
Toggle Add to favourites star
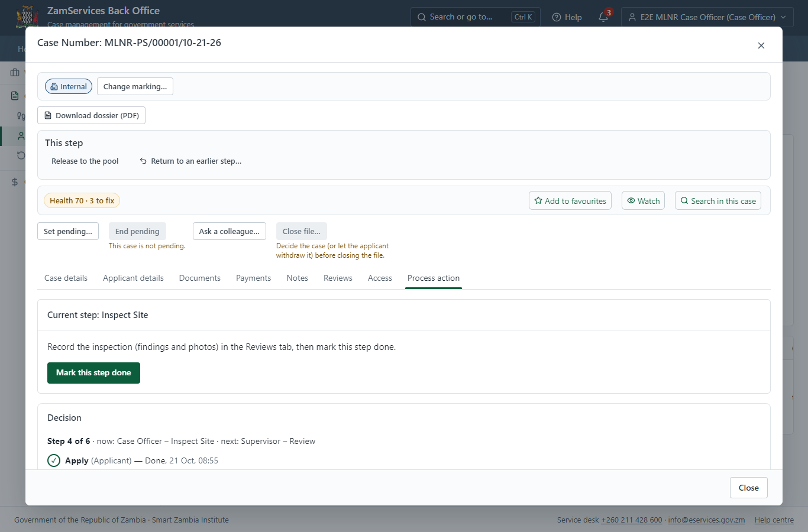click(x=570, y=200)
